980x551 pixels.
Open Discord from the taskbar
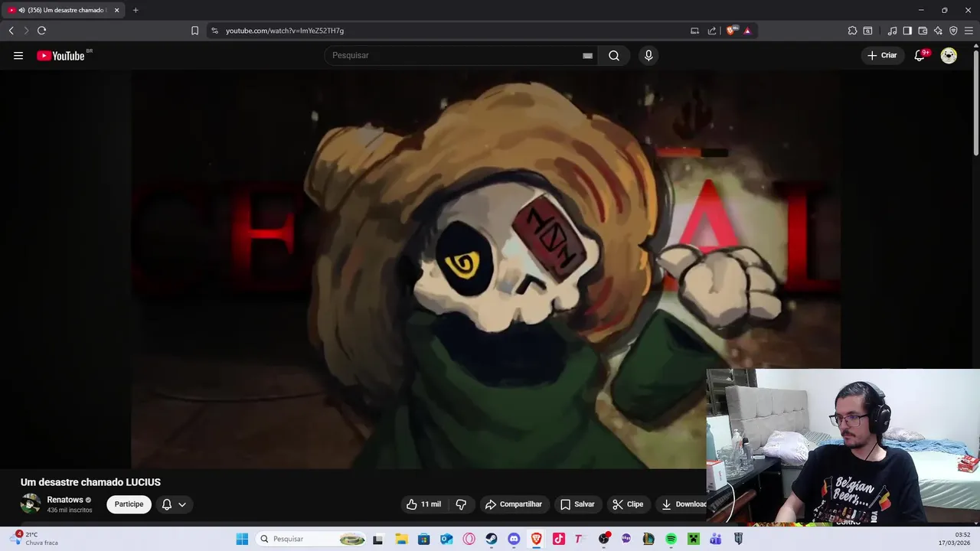514,539
